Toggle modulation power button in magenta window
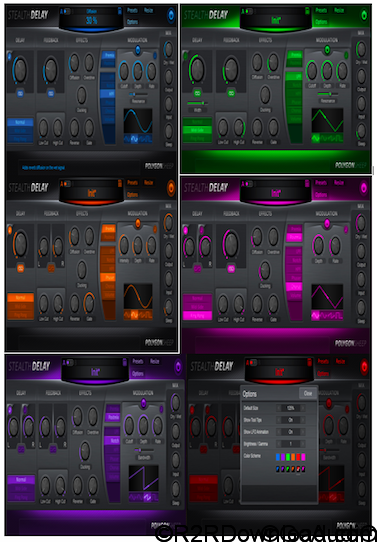This screenshot has height=542, width=377. click(x=327, y=224)
